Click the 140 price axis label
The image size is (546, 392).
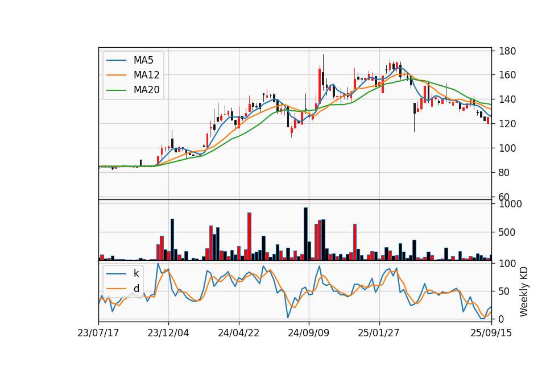507,99
